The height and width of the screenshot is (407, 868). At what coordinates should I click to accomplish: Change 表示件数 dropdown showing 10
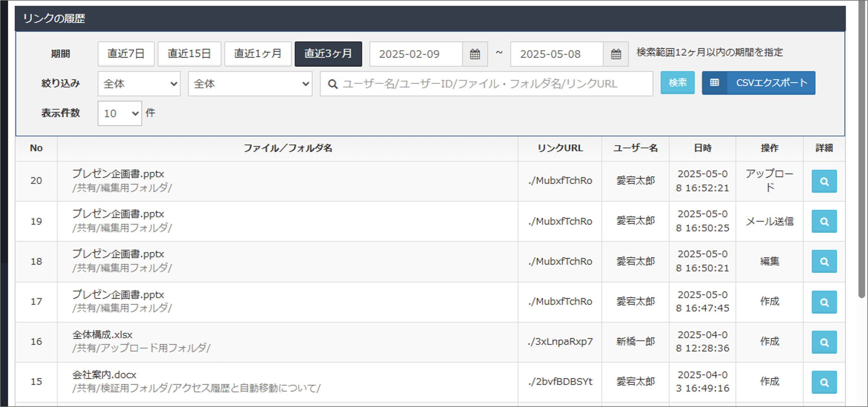tap(120, 113)
